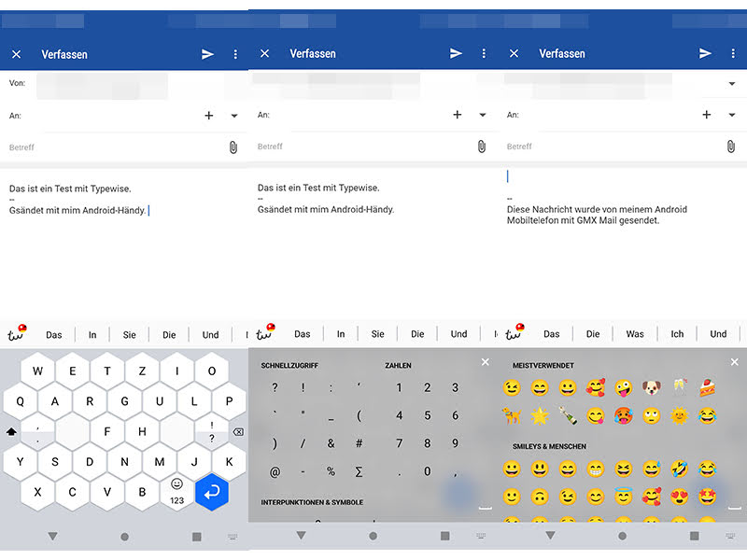Insert the sun with face emoji
The width and height of the screenshot is (747, 560).
(680, 416)
